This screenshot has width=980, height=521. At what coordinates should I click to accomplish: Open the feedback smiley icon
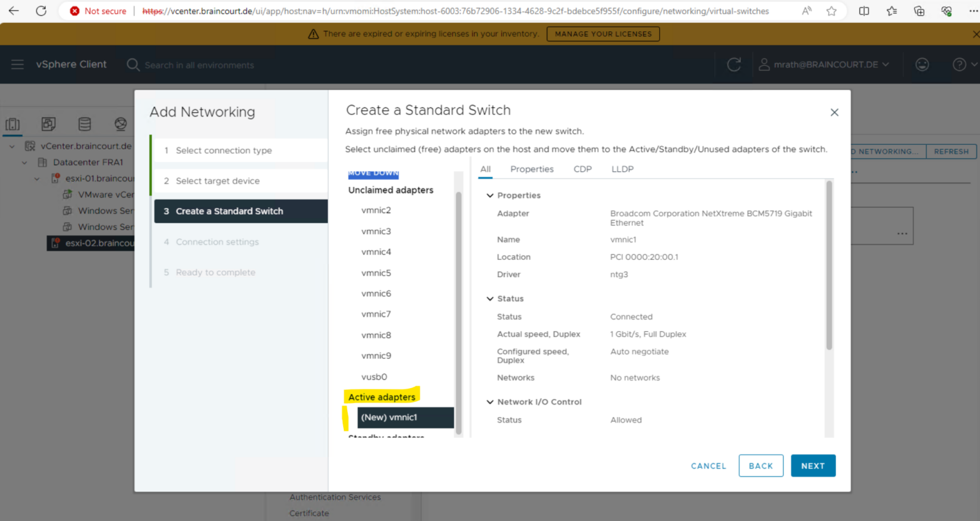point(922,64)
